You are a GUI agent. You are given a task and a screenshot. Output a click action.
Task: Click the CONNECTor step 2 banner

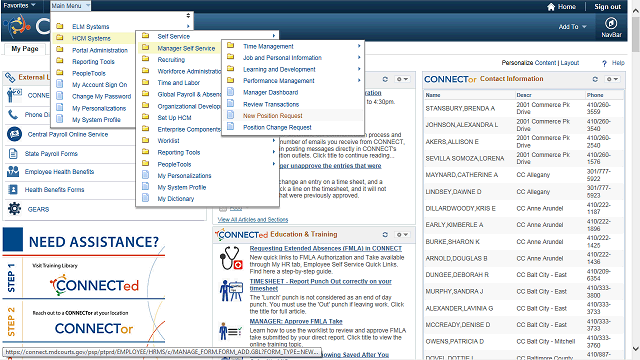94,328
